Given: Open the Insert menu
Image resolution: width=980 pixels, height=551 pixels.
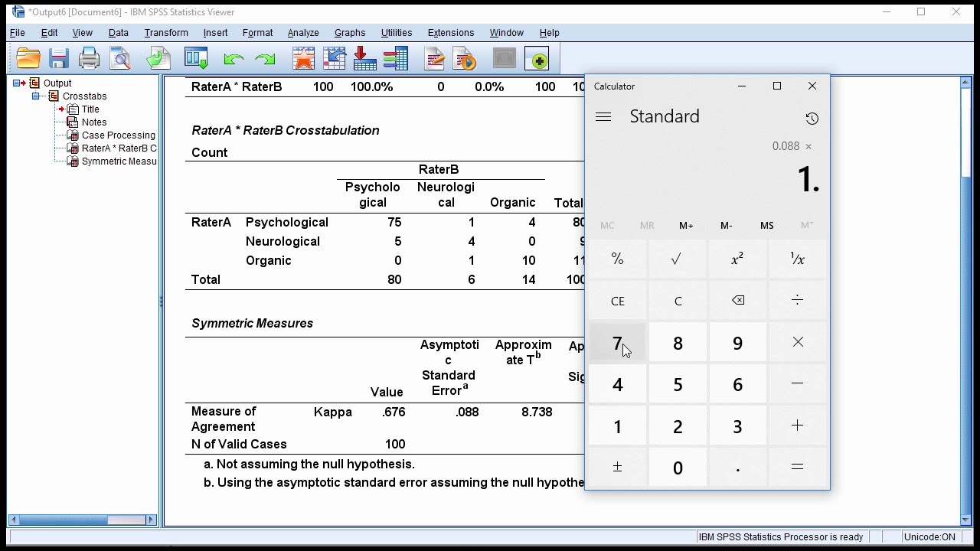Looking at the screenshot, I should click(x=215, y=33).
